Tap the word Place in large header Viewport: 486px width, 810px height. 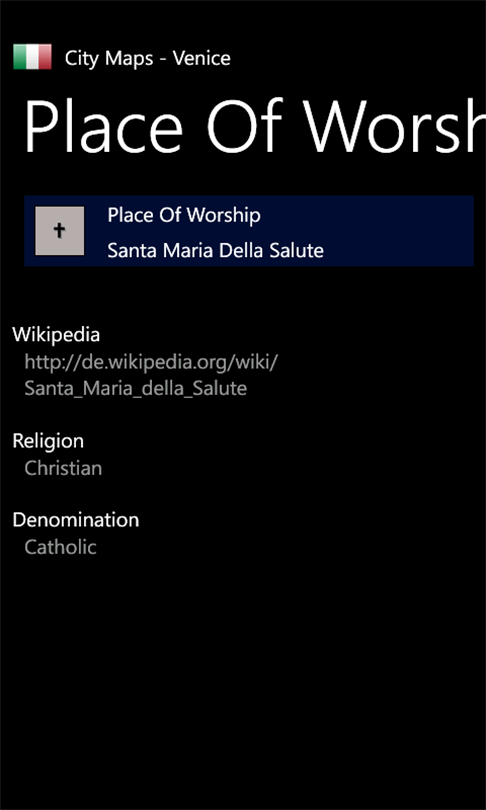[103, 127]
